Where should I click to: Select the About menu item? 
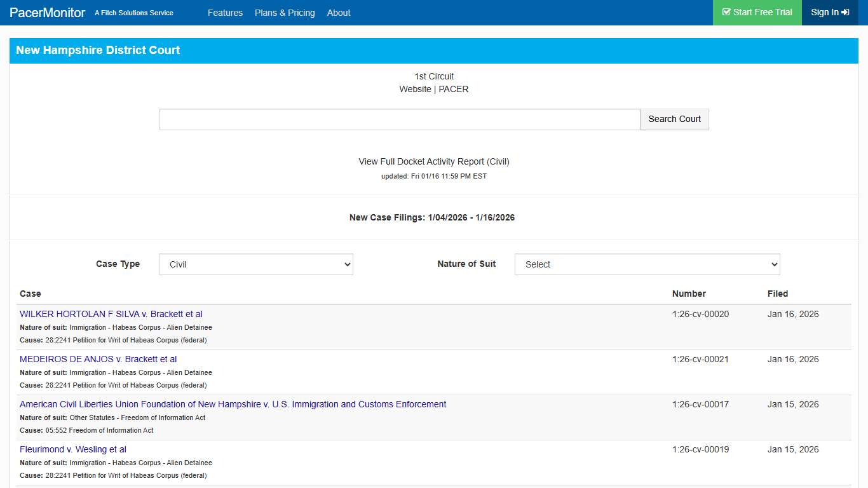click(x=339, y=13)
